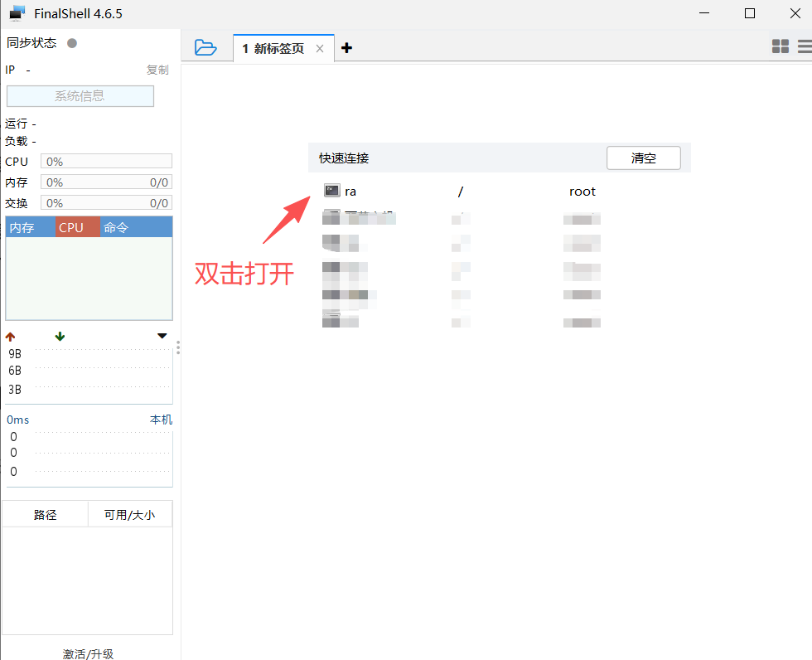Open the network graph dropdown triangle

[162, 336]
